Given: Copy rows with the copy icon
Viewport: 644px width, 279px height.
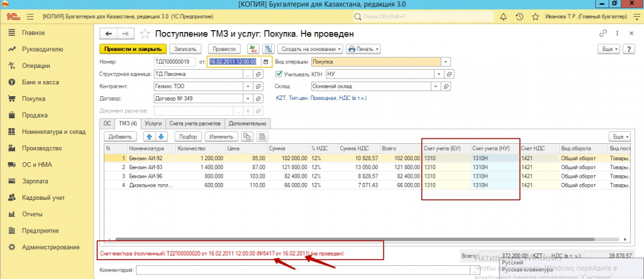Looking at the screenshot, I should click(247, 136).
